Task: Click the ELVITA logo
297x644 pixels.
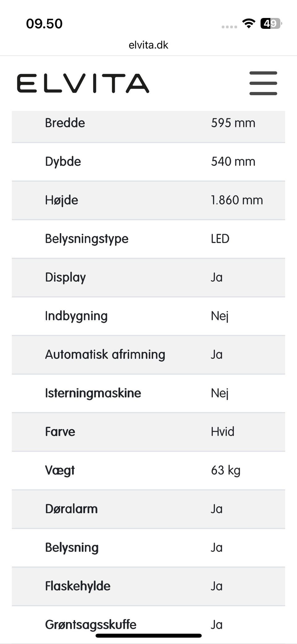Action: pos(83,83)
